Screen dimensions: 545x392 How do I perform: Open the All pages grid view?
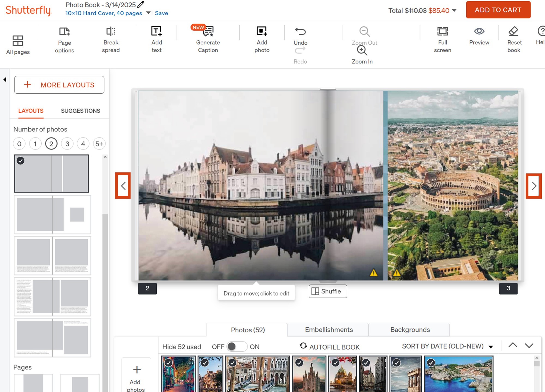coord(18,45)
